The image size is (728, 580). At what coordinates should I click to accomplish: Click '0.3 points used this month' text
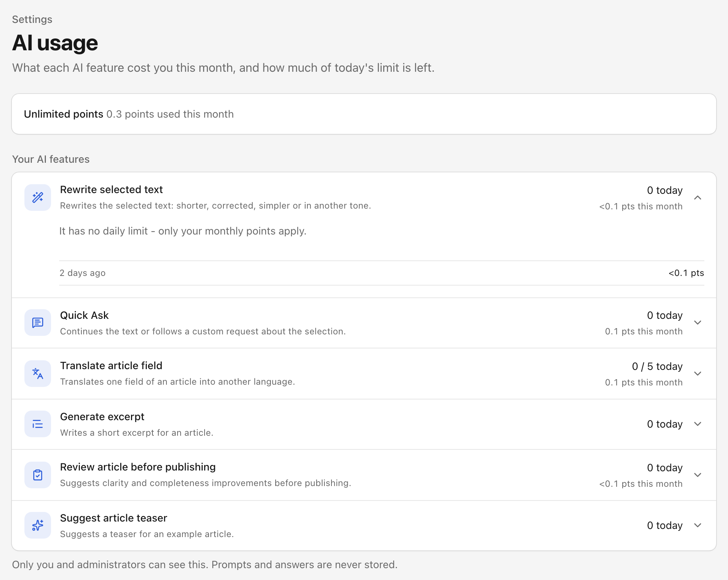tap(170, 114)
